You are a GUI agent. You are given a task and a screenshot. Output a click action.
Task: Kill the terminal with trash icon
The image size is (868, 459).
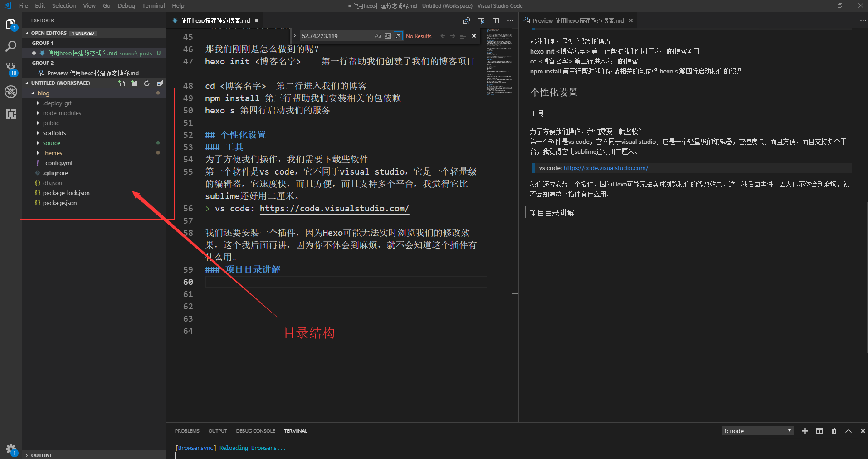pyautogui.click(x=834, y=431)
